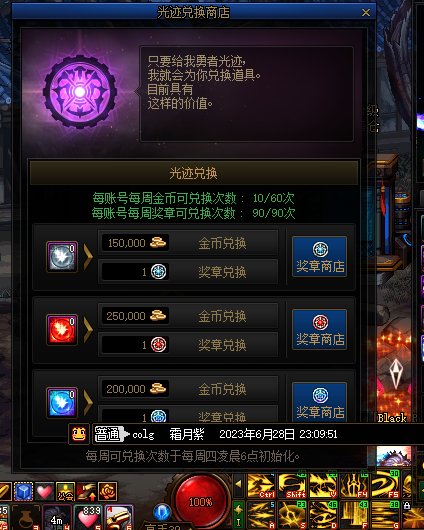Click the 公会 guild icon
The image size is (424, 530).
click(x=65, y=491)
